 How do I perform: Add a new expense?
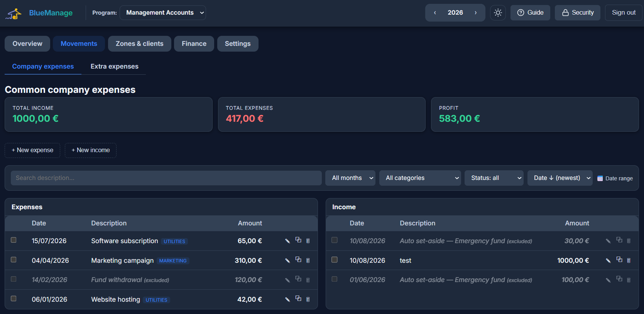[x=32, y=150]
